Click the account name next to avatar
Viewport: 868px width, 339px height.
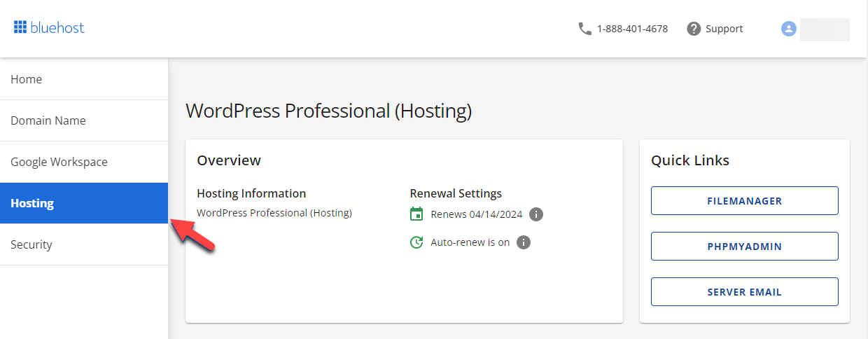click(x=825, y=29)
